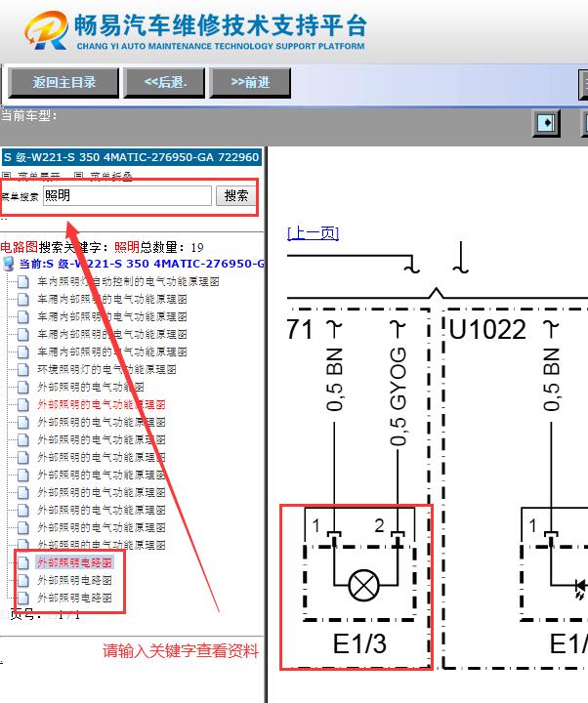Image resolution: width=588 pixels, height=703 pixels.
Task: Click document icon of red 外部照明的电气功能原理图
Action: tap(23, 405)
